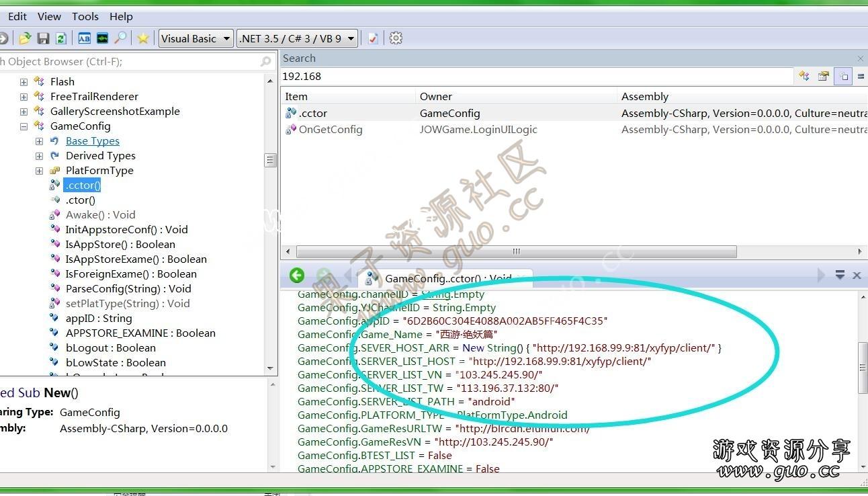This screenshot has height=496, width=868.
Task: Open the .NET 3.5 / C# 3 / VB 9 dropdown
Action: pyautogui.click(x=297, y=38)
